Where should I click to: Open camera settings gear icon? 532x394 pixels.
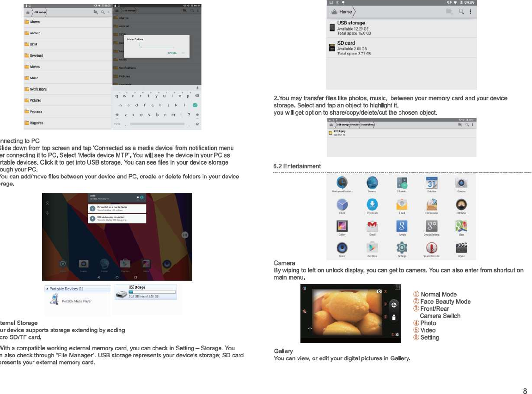397,335
